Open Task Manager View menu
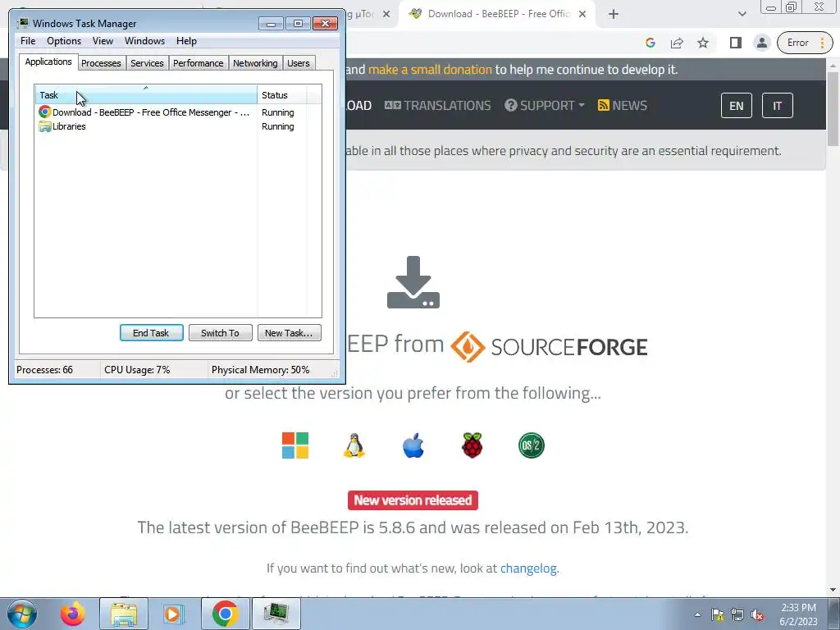Image resolution: width=840 pixels, height=630 pixels. (103, 41)
